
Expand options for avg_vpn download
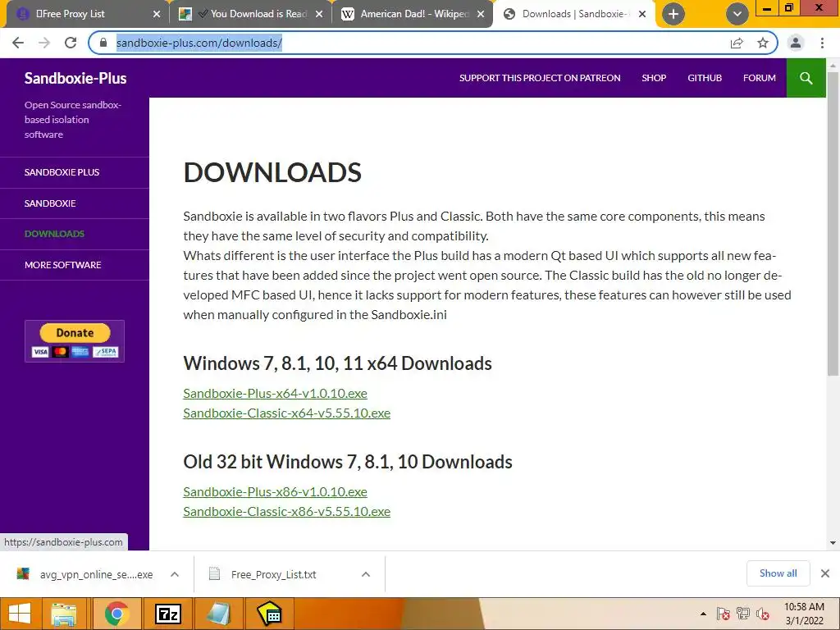point(175,574)
